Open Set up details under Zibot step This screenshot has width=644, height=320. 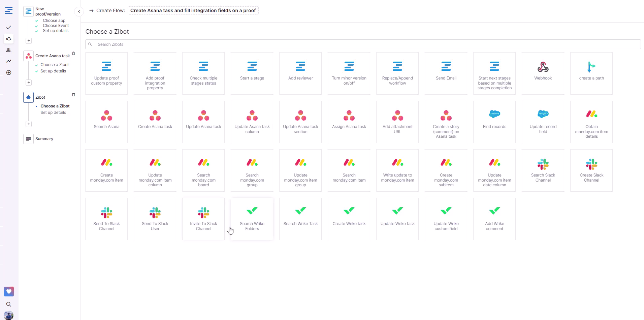point(53,113)
